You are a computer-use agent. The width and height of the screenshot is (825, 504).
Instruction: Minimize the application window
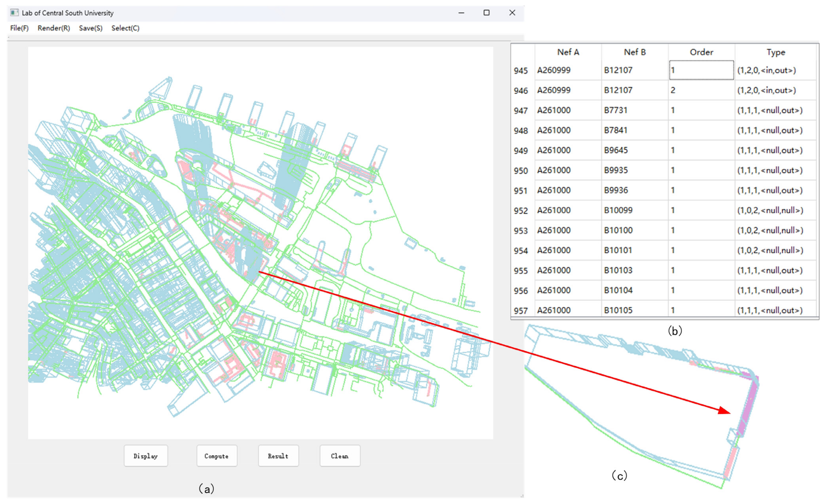(x=461, y=13)
